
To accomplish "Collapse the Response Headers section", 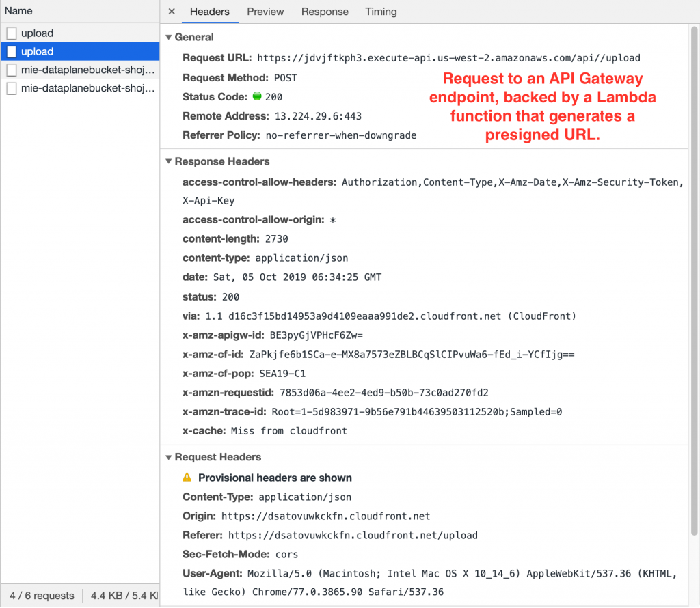I will [x=168, y=161].
